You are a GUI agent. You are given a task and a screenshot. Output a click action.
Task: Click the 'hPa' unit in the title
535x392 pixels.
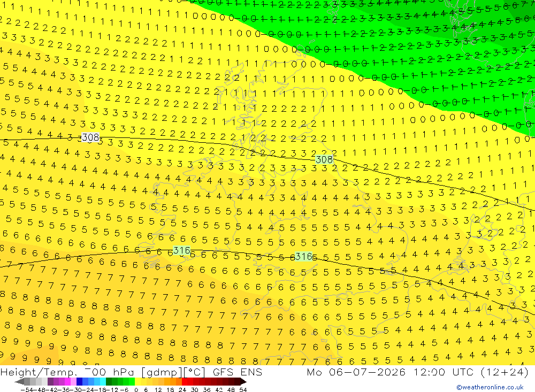[x=124, y=372]
